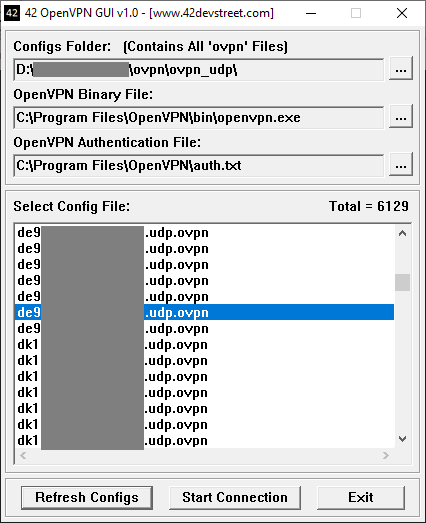This screenshot has width=426, height=523.
Task: Browse for the Configs Folder path
Action: point(401,69)
